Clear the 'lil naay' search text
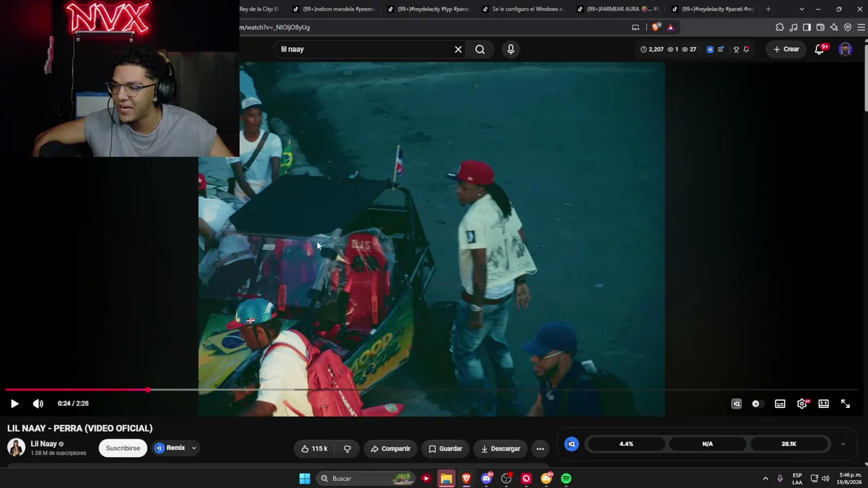The width and height of the screenshot is (868, 488). click(458, 49)
